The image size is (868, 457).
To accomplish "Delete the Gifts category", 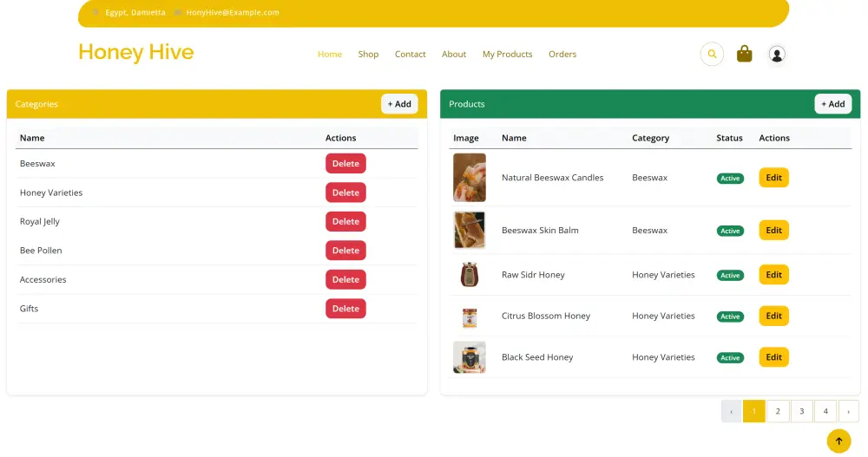I will 345,309.
